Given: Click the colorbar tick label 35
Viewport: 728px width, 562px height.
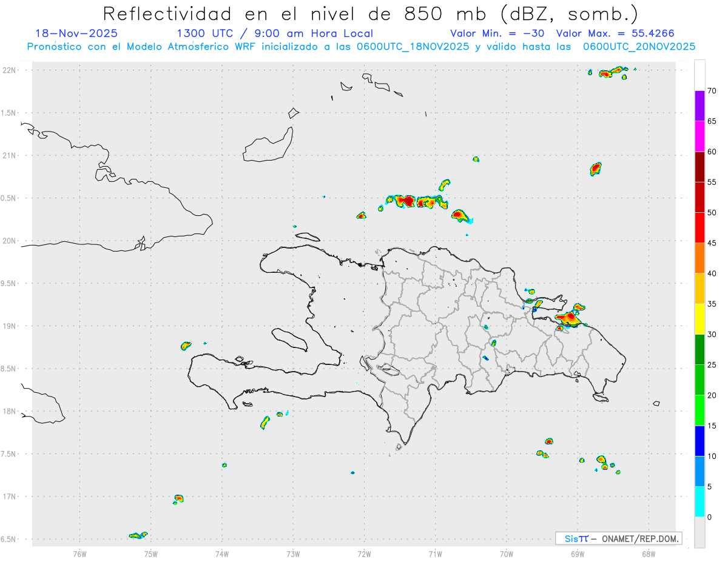Looking at the screenshot, I should click(712, 304).
